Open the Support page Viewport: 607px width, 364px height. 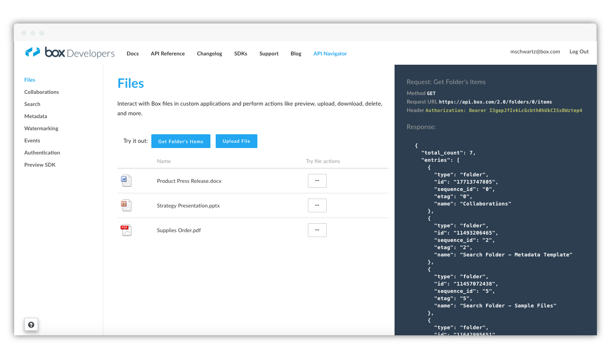(269, 53)
